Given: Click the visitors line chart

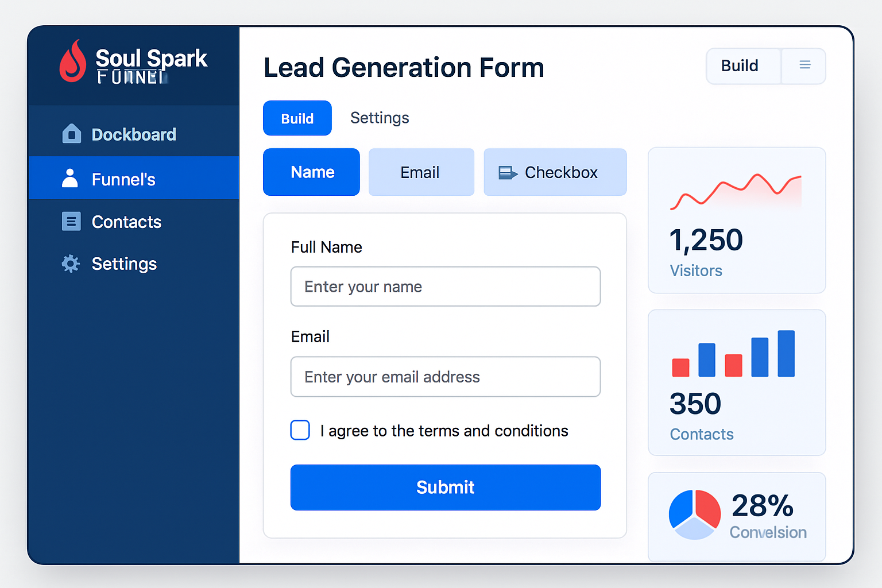Looking at the screenshot, I should [736, 191].
